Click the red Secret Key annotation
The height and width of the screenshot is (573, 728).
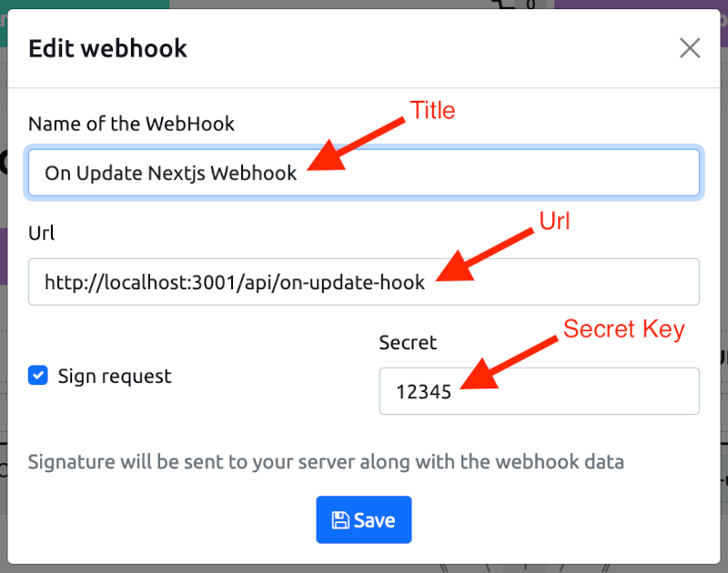[624, 329]
